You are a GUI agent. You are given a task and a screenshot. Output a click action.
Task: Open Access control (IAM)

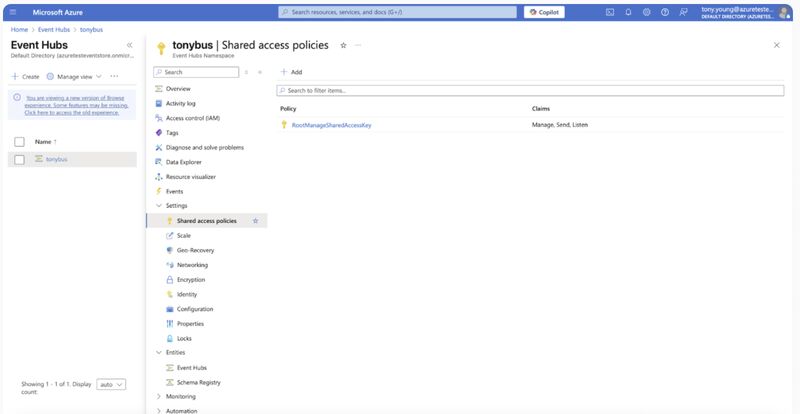coord(193,118)
